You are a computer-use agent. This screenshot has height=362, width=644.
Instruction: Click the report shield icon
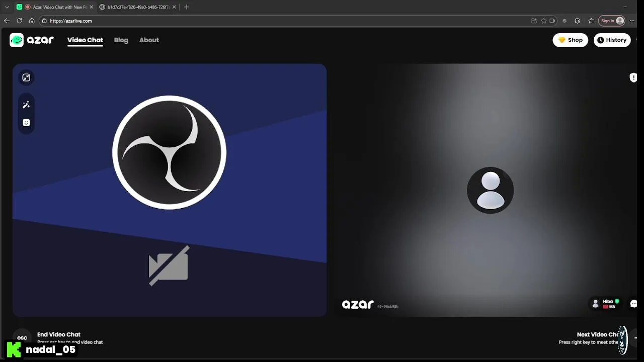coord(633,77)
